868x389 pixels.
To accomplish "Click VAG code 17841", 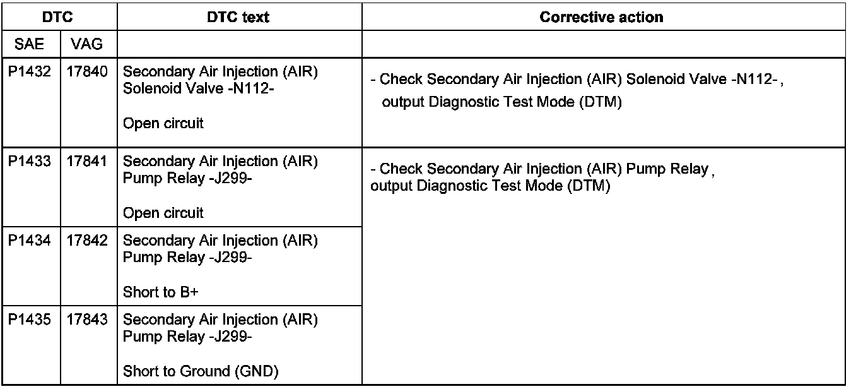I will tap(87, 162).
